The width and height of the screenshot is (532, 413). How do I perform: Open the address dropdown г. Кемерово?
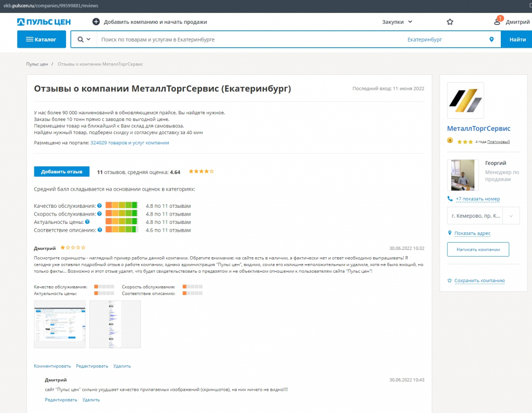[x=483, y=216]
